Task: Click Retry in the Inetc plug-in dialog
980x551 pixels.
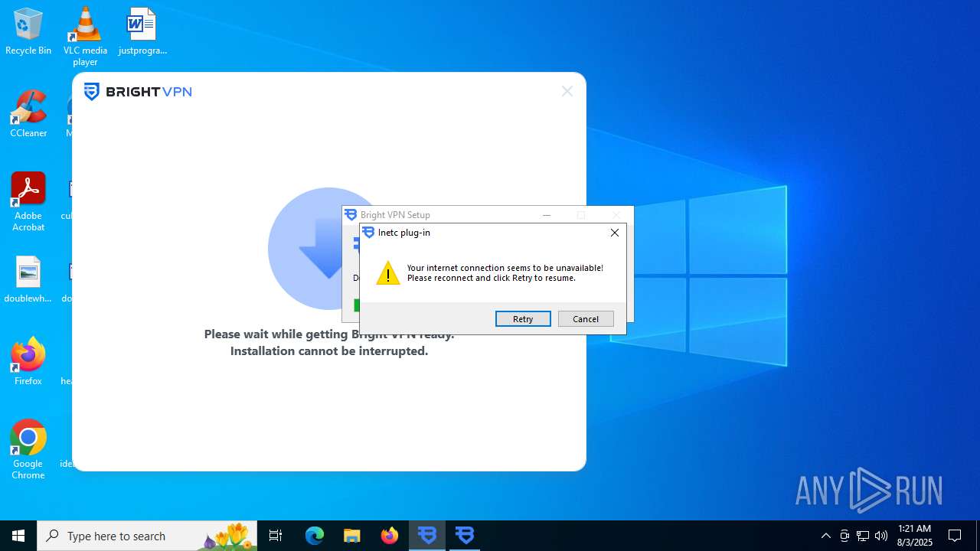Action: 523,319
